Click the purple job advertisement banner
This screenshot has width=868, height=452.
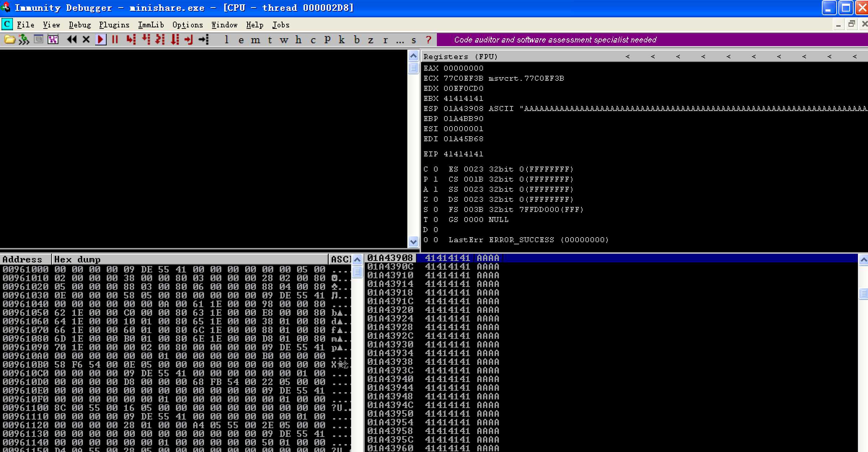click(x=652, y=40)
